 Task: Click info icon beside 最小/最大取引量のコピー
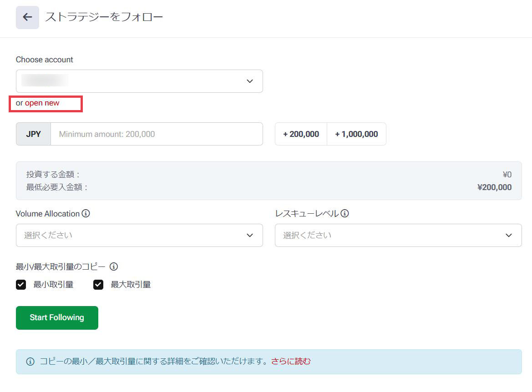tap(114, 266)
